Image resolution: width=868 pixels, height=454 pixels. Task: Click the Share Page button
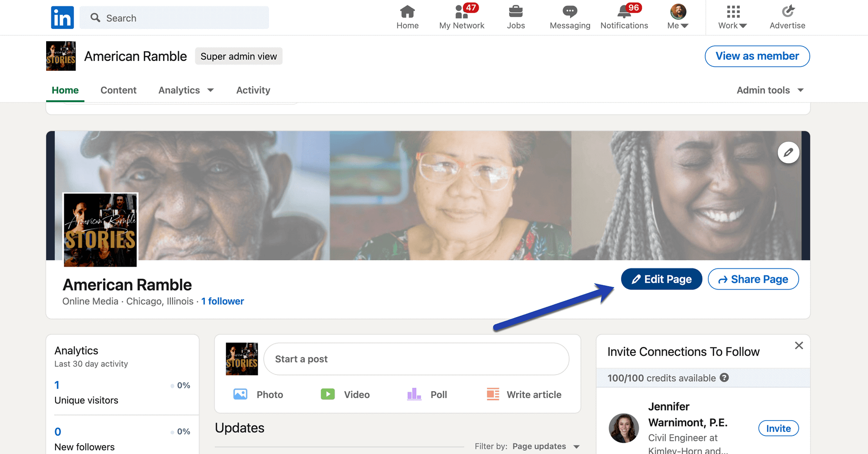pyautogui.click(x=753, y=279)
